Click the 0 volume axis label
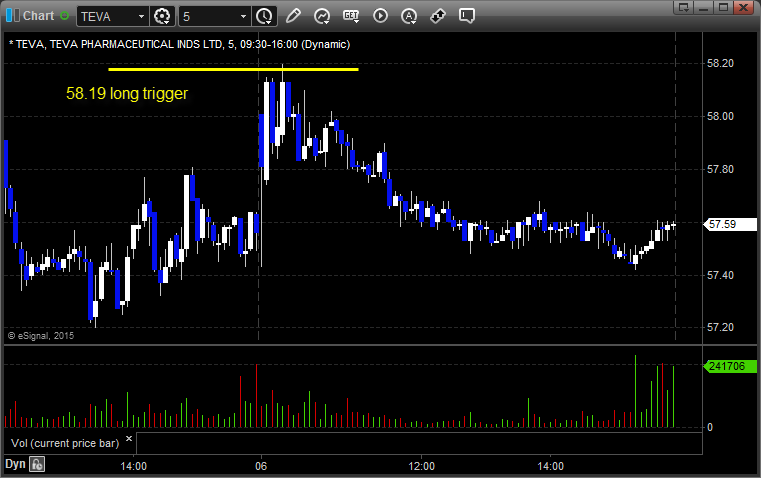Viewport: 761px width, 478px height. [710, 428]
